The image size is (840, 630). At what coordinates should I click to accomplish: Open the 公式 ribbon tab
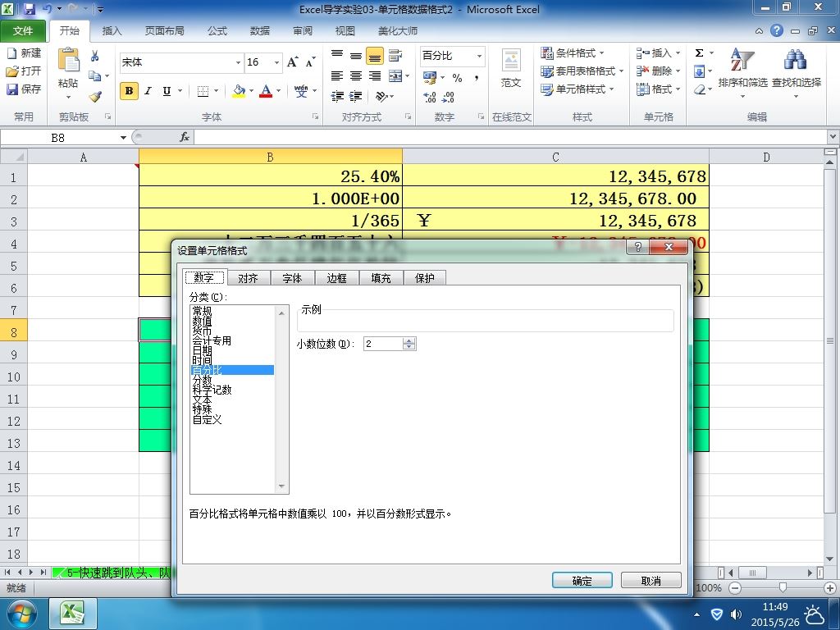(x=217, y=31)
